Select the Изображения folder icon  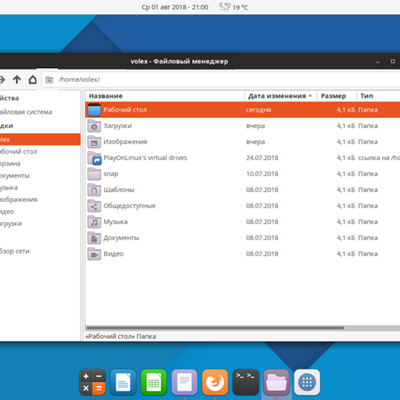[94, 142]
